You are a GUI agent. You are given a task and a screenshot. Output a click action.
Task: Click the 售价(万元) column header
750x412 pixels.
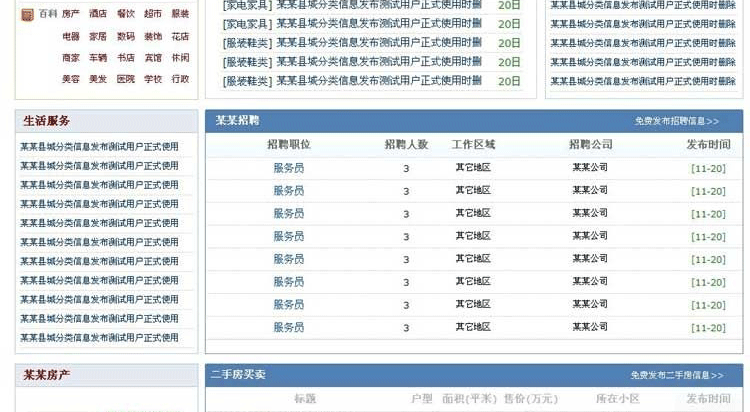coord(530,399)
